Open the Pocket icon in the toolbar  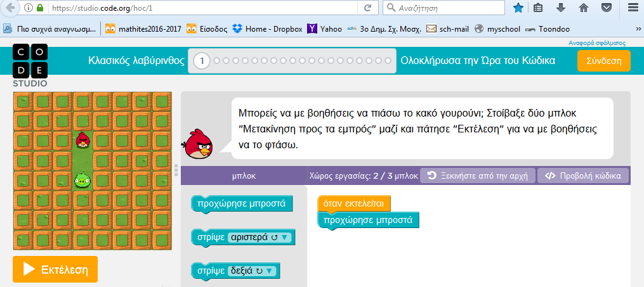point(607,8)
